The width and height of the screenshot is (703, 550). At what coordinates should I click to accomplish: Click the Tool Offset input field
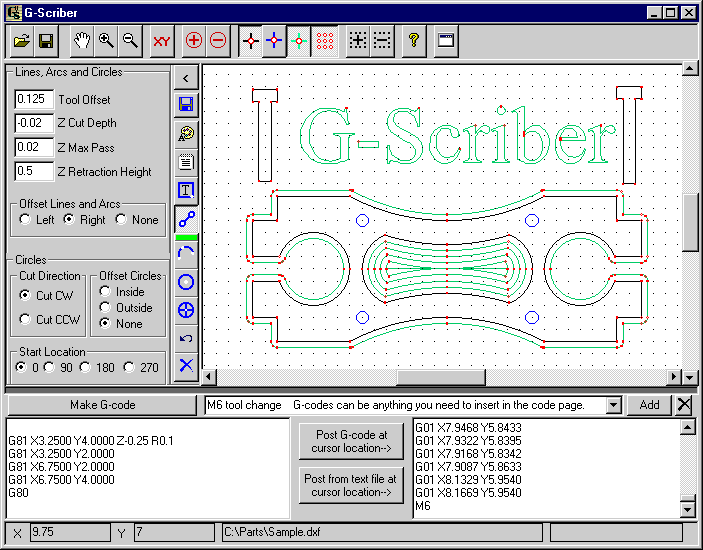(34, 99)
